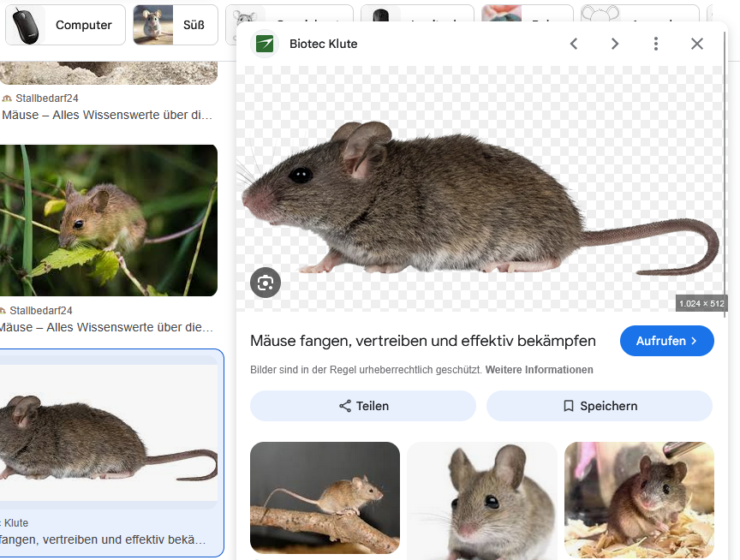Open the three-dot more options menu
The height and width of the screenshot is (560, 740).
656,44
